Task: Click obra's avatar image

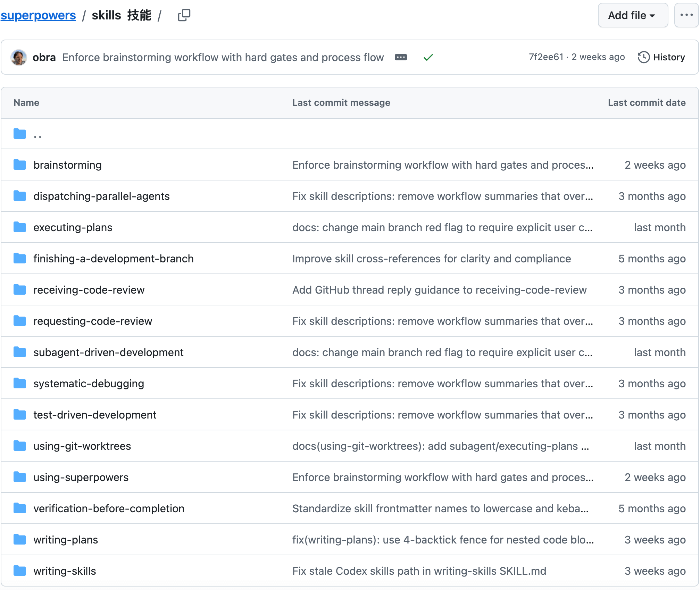Action: (19, 57)
